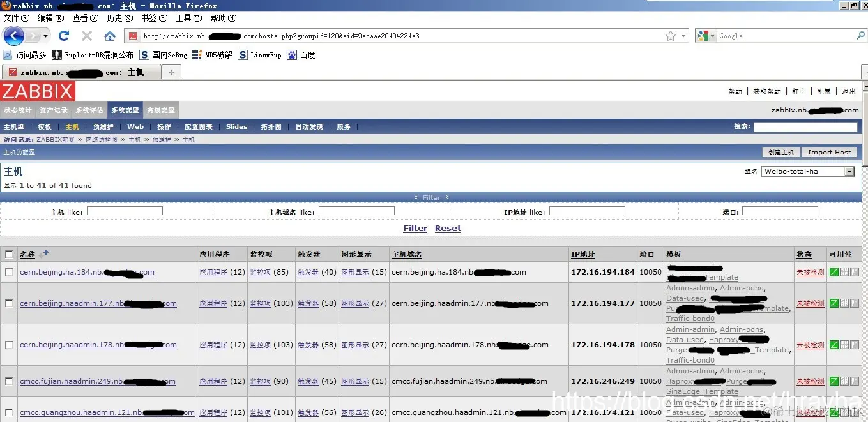Click the ZABBIX logo

[x=38, y=91]
